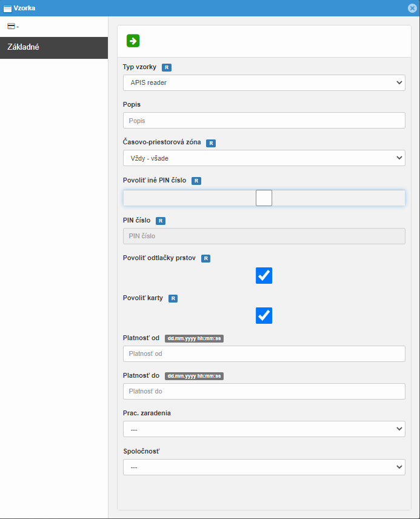Click the Vzorka window icon in title bar
420x519 pixels.
click(x=7, y=8)
